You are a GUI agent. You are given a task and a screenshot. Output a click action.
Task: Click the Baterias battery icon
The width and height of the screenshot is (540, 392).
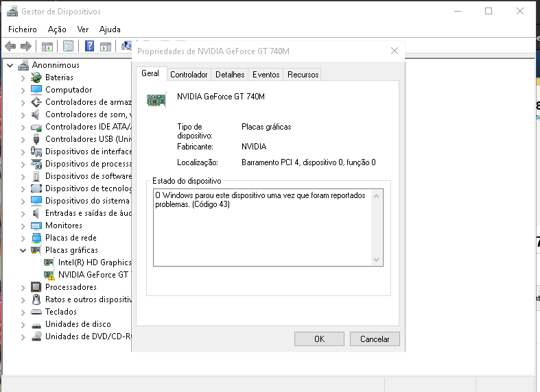click(x=36, y=77)
